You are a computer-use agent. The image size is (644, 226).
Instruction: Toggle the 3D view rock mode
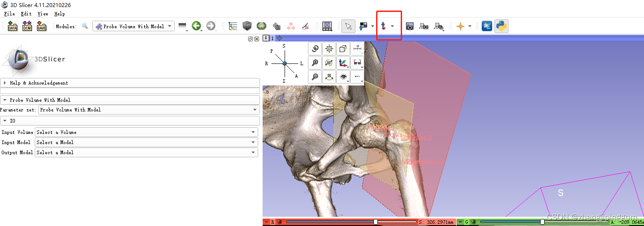pyautogui.click(x=329, y=77)
